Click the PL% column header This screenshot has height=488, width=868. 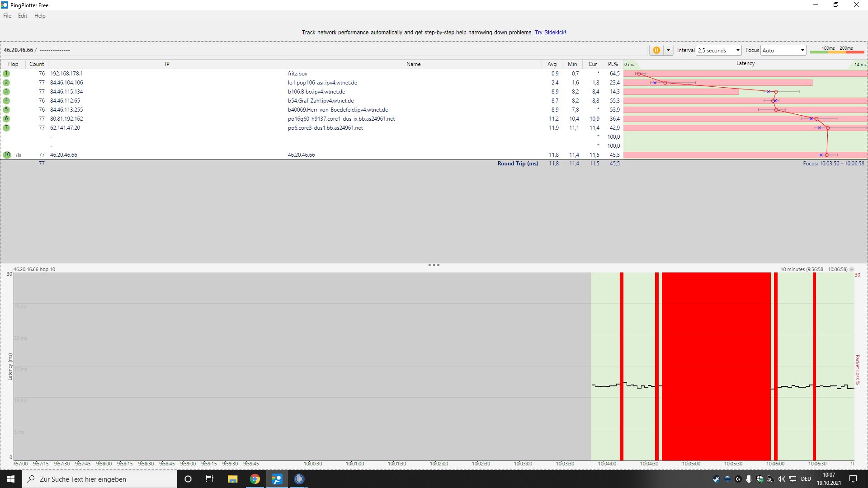tap(613, 64)
